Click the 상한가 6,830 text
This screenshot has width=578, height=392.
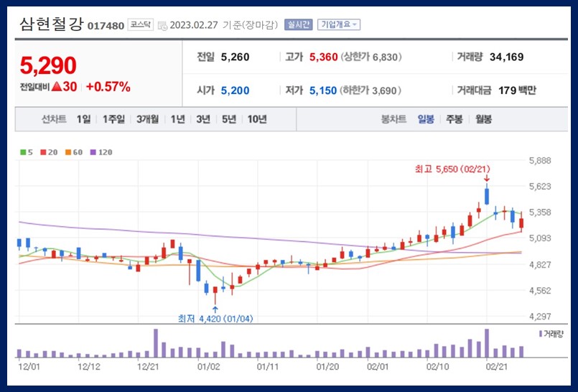(x=371, y=57)
